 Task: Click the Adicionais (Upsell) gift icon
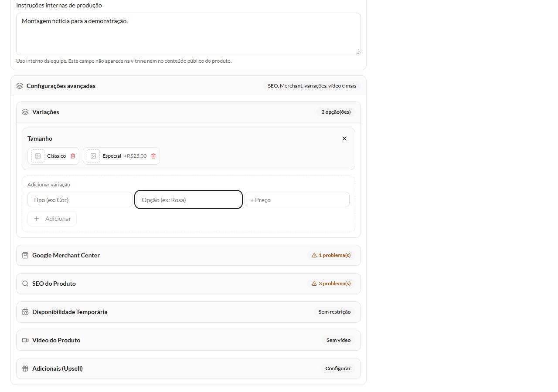(25, 368)
